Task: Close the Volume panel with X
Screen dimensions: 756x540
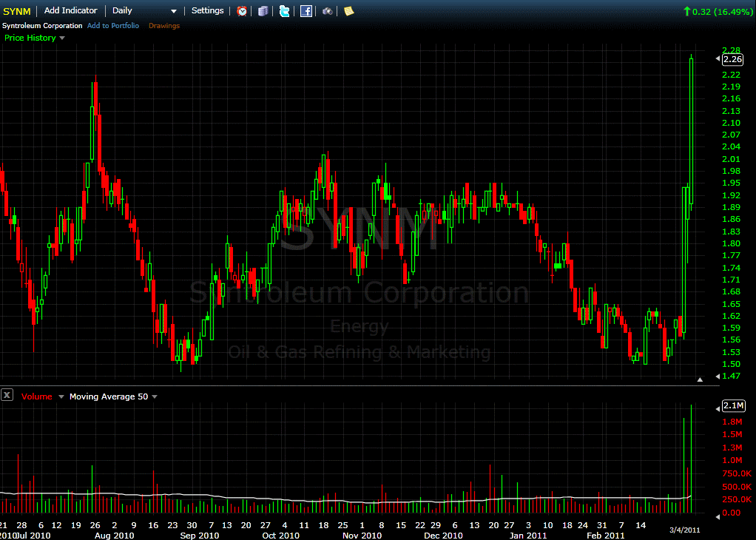Action: click(x=7, y=395)
